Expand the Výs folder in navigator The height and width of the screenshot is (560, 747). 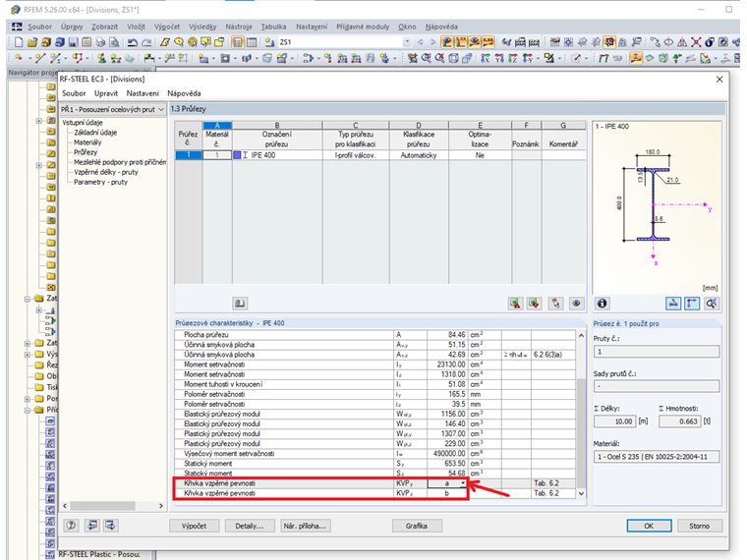tap(28, 355)
